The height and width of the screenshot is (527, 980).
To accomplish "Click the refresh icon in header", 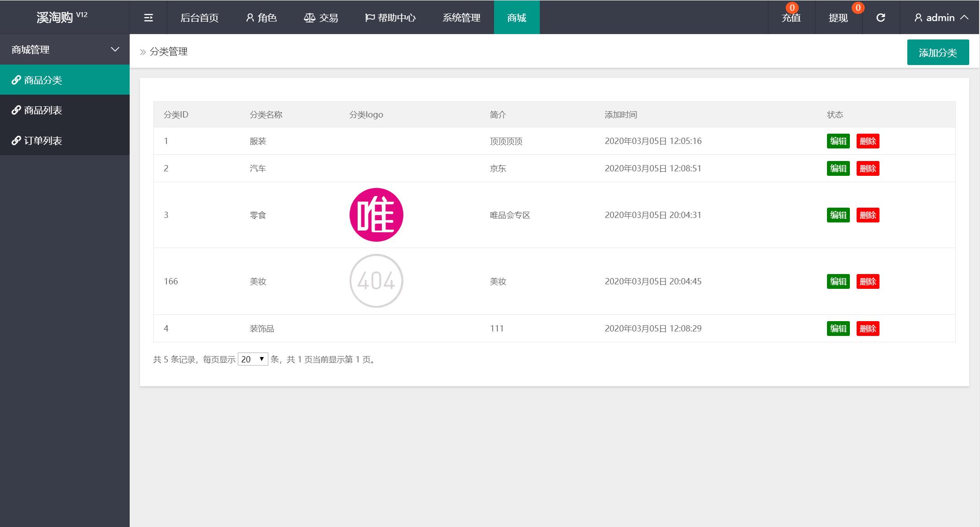I will pyautogui.click(x=880, y=17).
